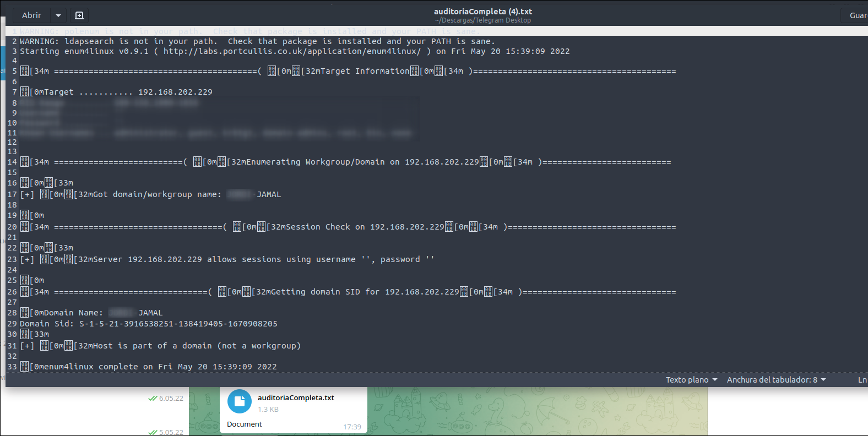Expand the recent files arrow next to Abrir
The height and width of the screenshot is (436, 868).
click(x=58, y=15)
